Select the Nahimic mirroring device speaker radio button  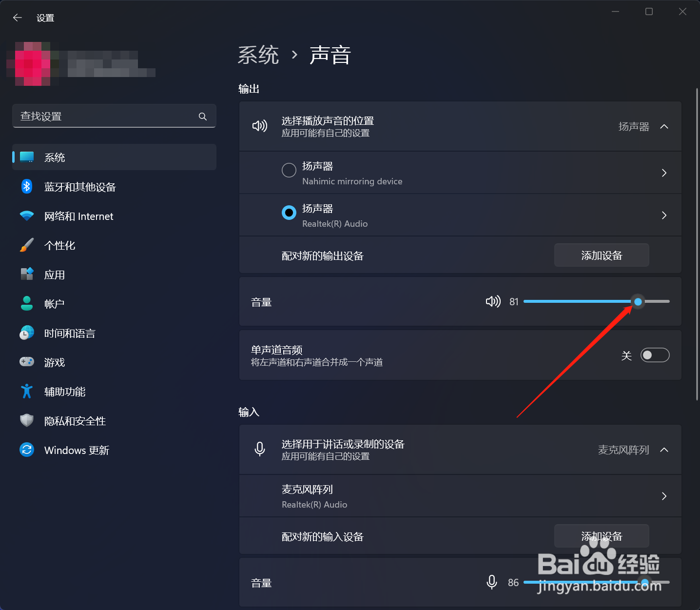(289, 170)
